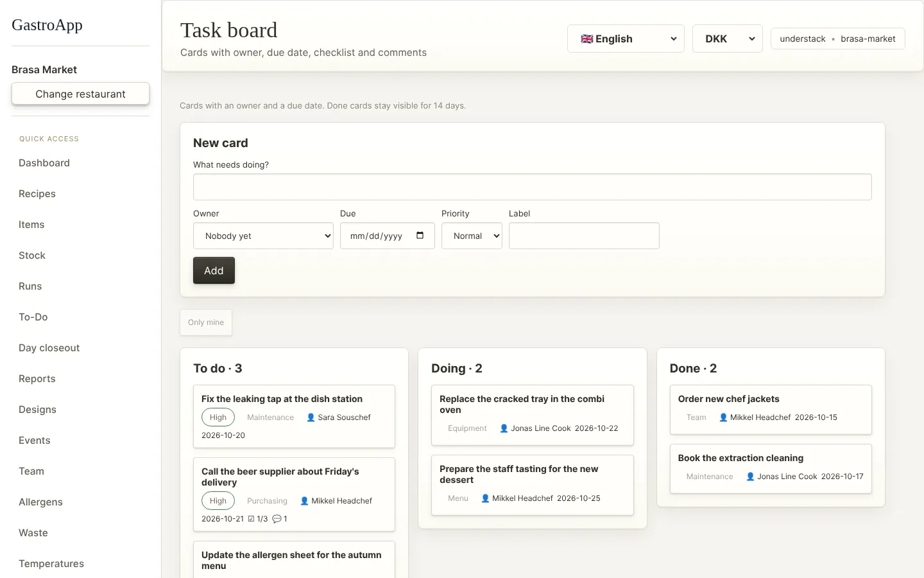The image size is (924, 578).
Task: Toggle the Only mine filter
Action: (206, 322)
